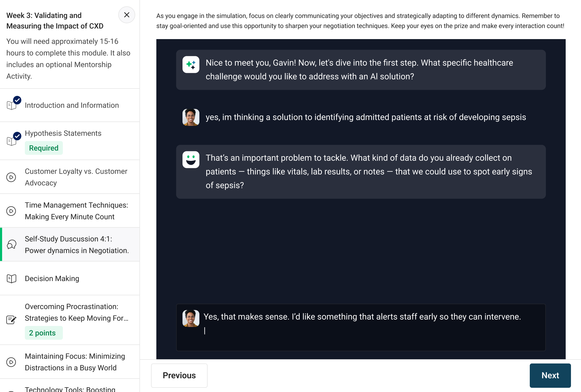Click the Time Management Techniques play icon

(11, 211)
